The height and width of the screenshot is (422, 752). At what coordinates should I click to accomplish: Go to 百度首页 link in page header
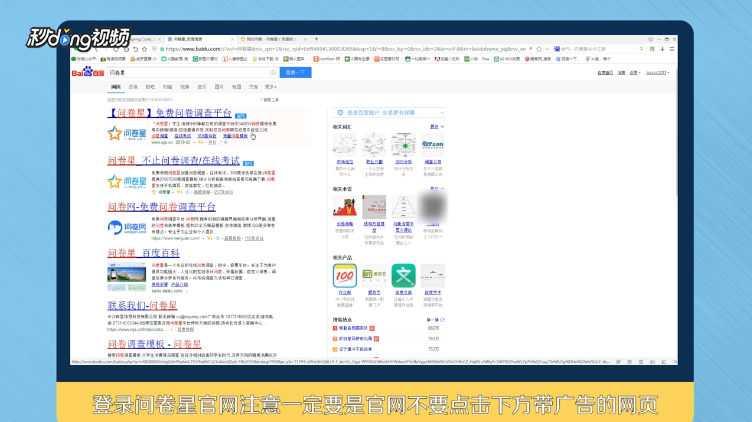[x=605, y=73]
